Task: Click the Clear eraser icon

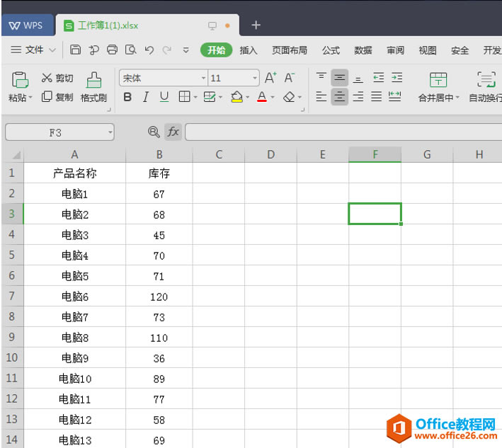Action: 289,97
